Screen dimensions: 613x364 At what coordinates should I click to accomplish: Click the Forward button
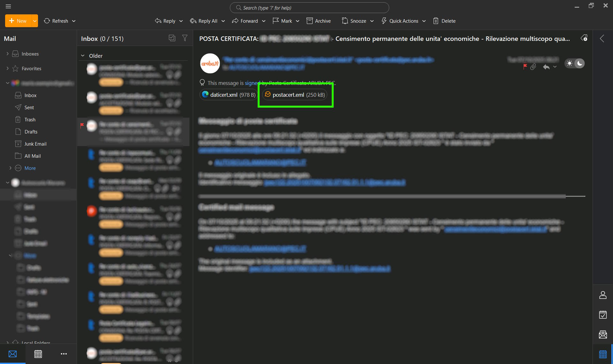tap(245, 21)
